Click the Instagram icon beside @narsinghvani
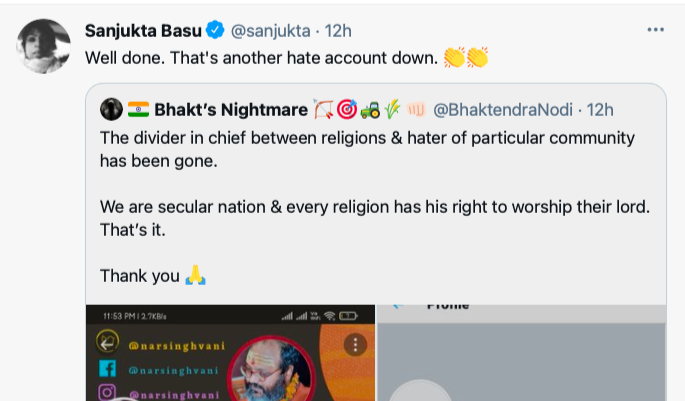Viewport: 685px width, 401px height. click(105, 394)
